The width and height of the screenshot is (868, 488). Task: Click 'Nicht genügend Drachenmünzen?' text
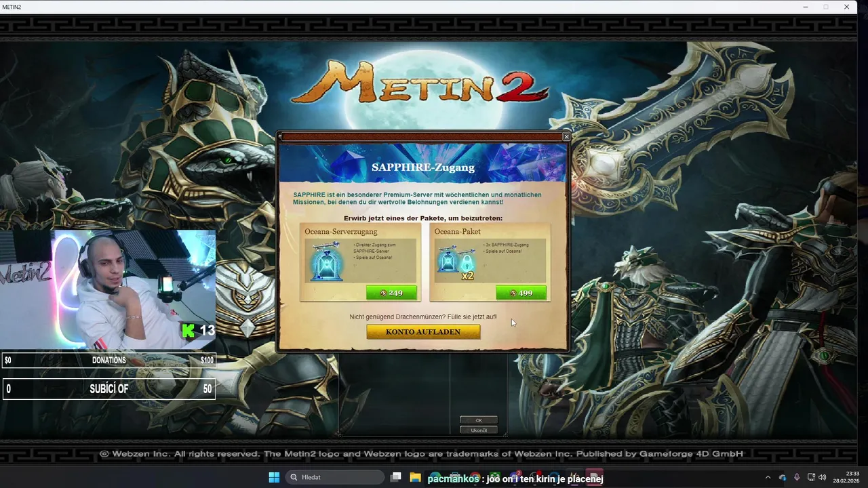click(397, 317)
